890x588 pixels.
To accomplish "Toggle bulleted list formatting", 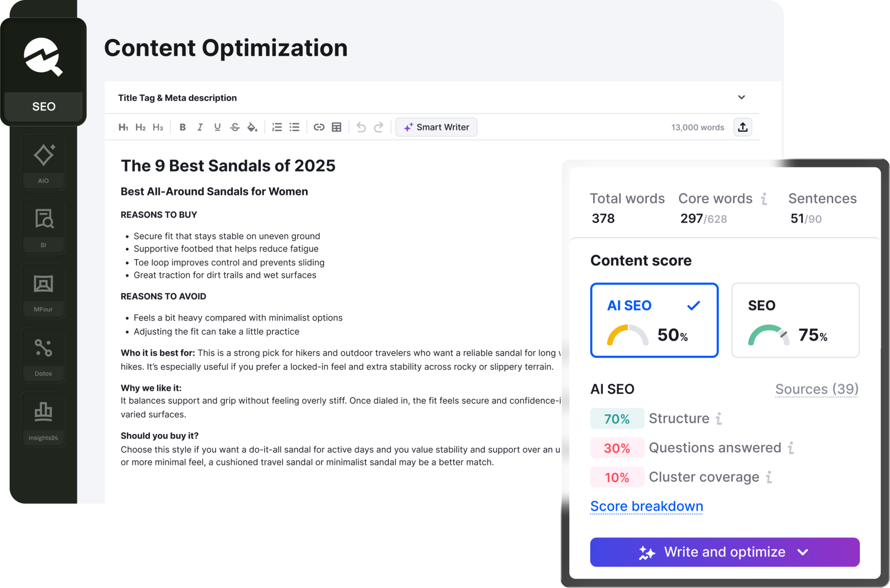I will point(294,127).
